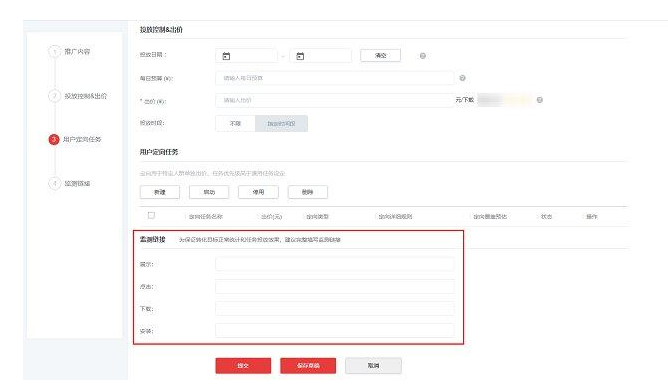Click the '停用' button above the task table
This screenshot has width=668, height=385.
click(x=259, y=192)
